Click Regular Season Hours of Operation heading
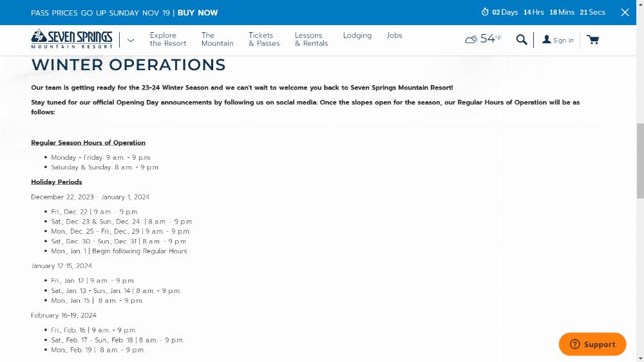Image resolution: width=644 pixels, height=362 pixels. pos(88,142)
